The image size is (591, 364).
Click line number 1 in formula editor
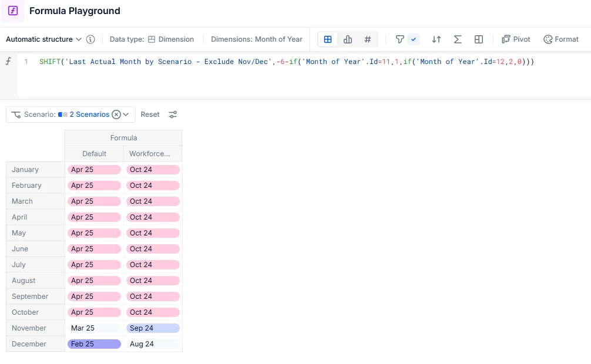coord(26,62)
